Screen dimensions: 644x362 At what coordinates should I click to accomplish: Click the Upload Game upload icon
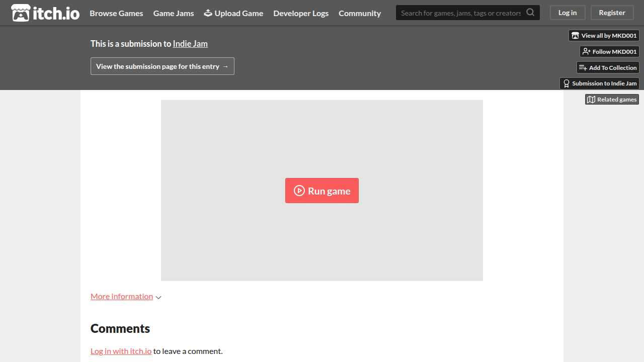point(208,13)
